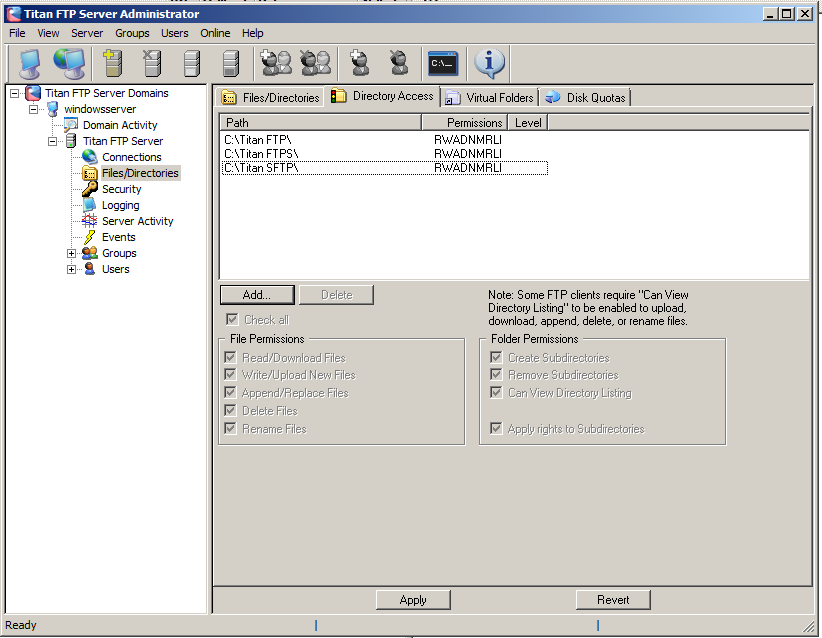Select the C:\Titan SFTP\ path row
Viewport: 822px width, 638px height.
point(385,168)
